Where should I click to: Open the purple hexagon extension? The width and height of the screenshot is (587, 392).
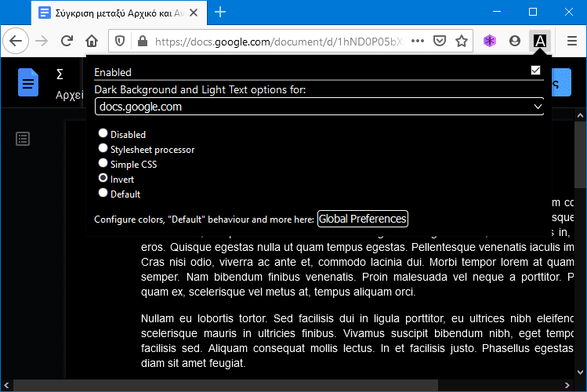490,41
